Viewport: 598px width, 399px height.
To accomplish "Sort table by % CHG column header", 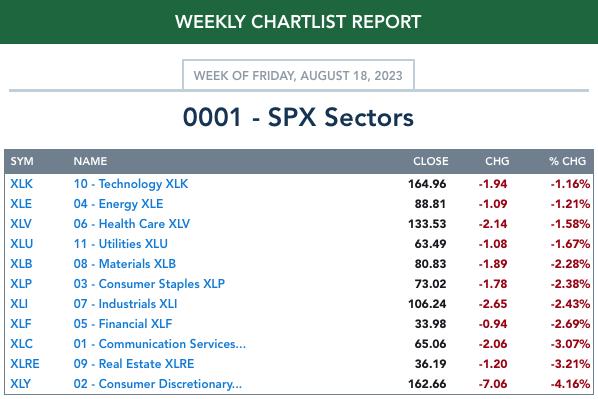I will [567, 161].
